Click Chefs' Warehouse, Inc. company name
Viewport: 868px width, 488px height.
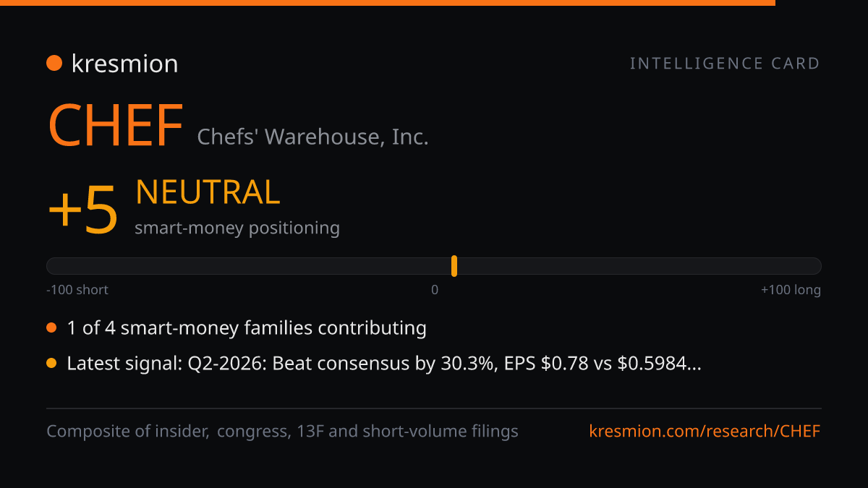pos(312,137)
